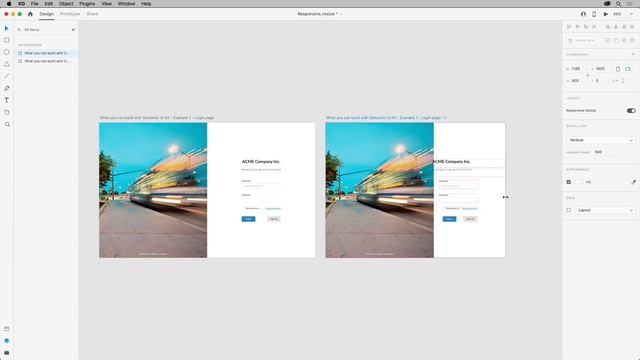The height and width of the screenshot is (360, 640).
Task: Click the left artboard title label
Action: pyautogui.click(x=157, y=118)
